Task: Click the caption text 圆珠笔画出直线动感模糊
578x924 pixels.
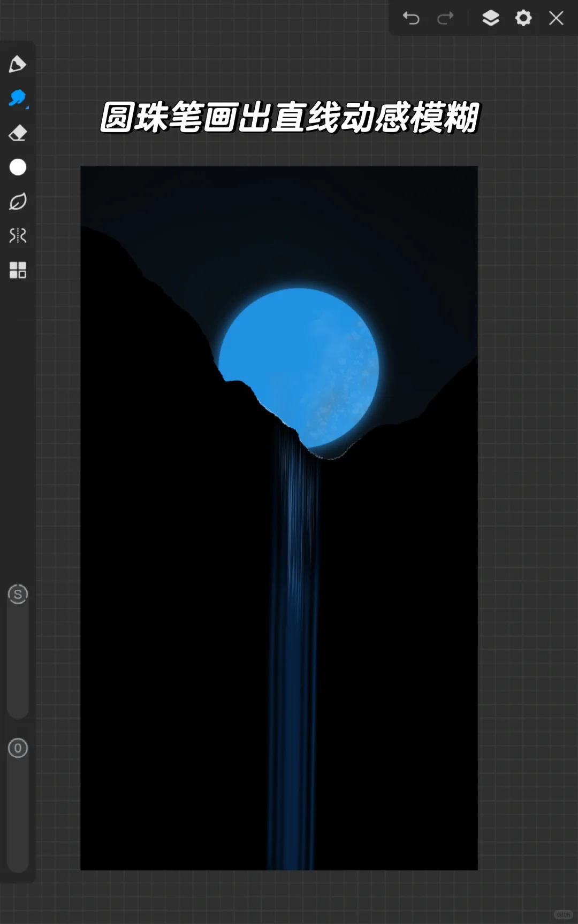Action: pos(289,117)
